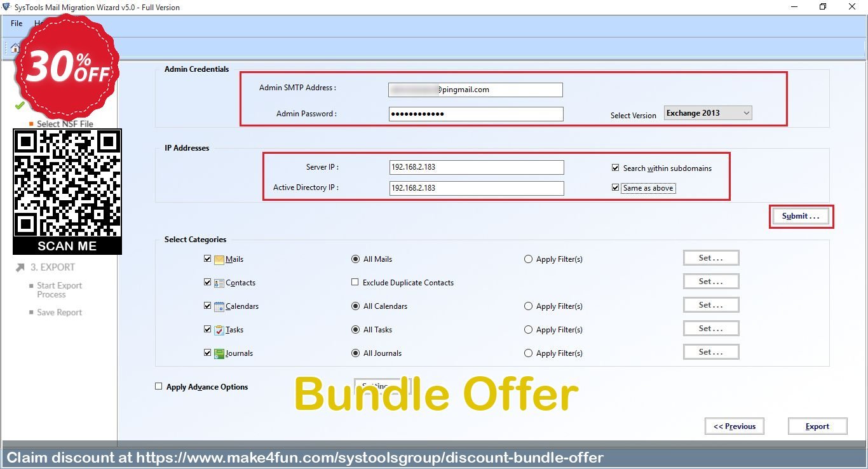Screen dimensions: 868x469
Task: Select the Save Report step
Action: [59, 313]
